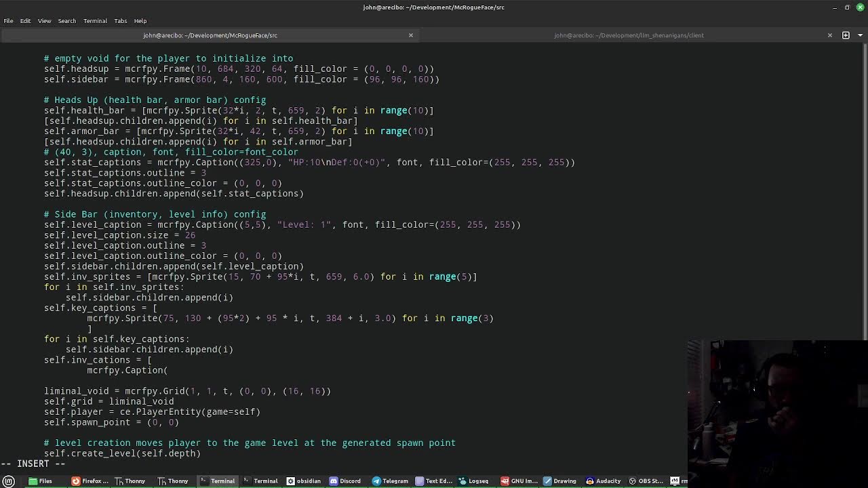This screenshot has width=868, height=488.
Task: Switch to Logseq in the taskbar
Action: coord(474,481)
